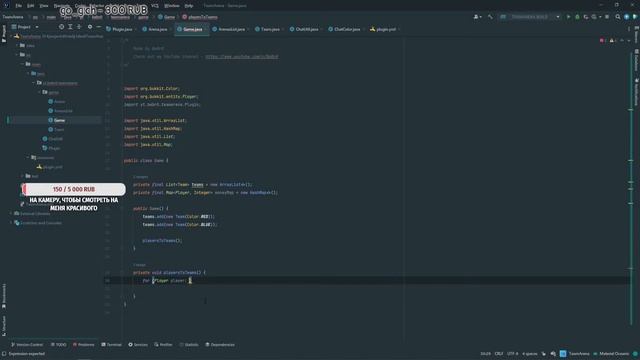Open the View menu
Screen dimensions: 640x360
(x=44, y=6)
